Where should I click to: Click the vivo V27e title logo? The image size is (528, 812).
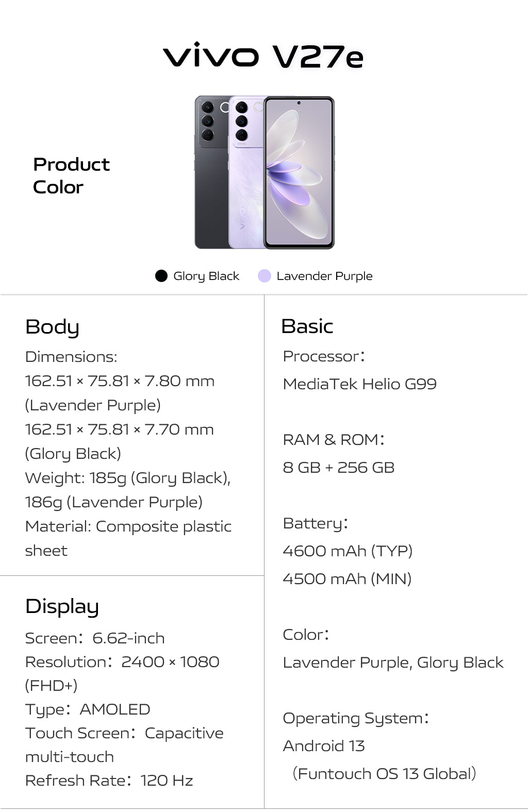click(x=263, y=56)
